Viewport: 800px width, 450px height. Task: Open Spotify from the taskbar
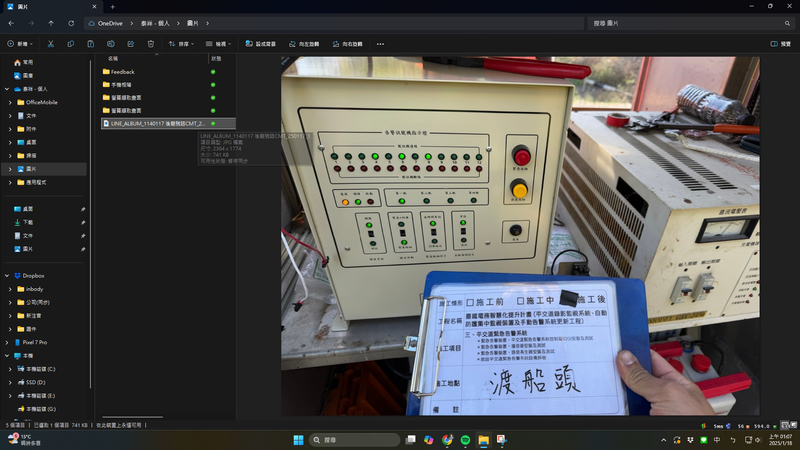pyautogui.click(x=465, y=440)
